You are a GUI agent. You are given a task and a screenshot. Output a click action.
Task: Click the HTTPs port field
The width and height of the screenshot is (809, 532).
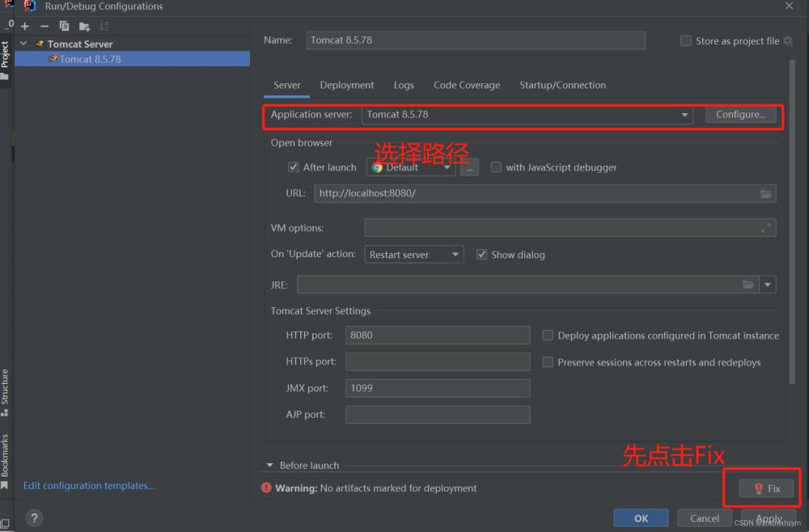pyautogui.click(x=438, y=361)
